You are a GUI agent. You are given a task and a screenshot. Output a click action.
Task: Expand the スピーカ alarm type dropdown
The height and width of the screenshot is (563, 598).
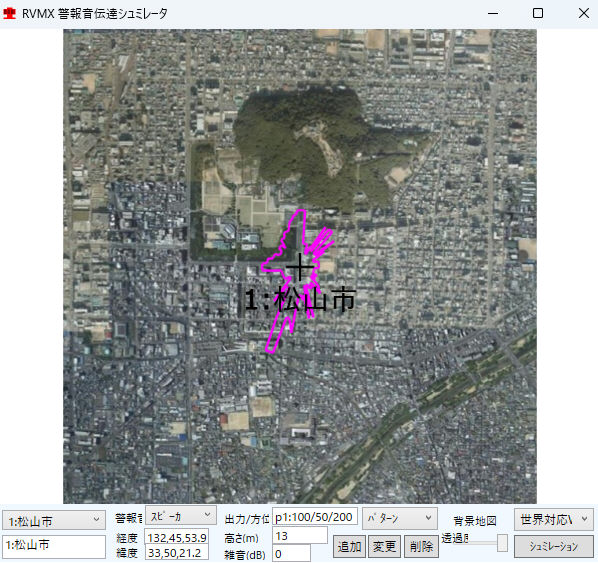pos(181,515)
